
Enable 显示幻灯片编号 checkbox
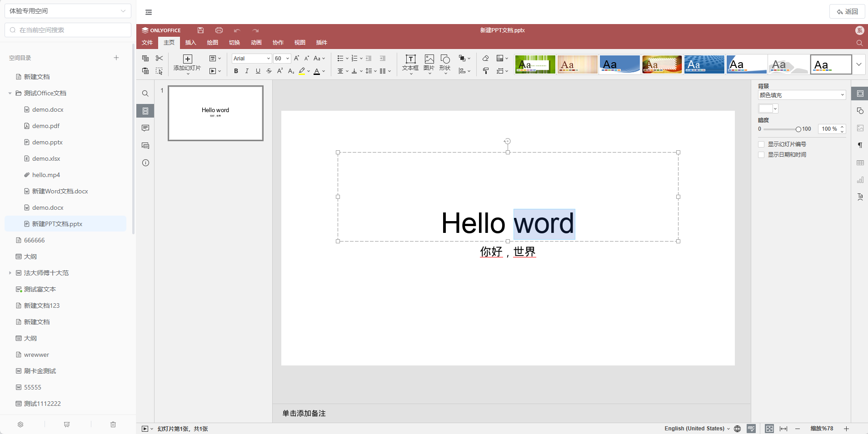coord(761,144)
